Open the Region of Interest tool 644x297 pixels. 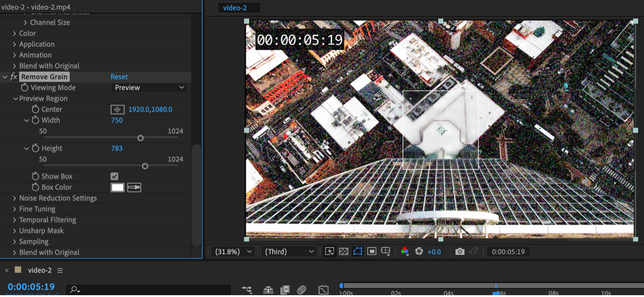[372, 252]
